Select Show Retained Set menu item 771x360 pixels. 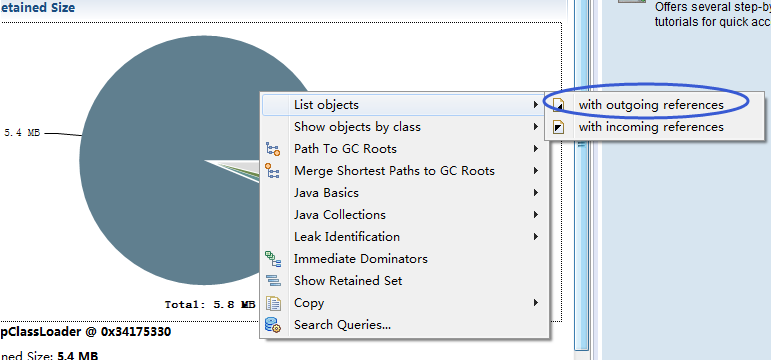tap(404, 281)
